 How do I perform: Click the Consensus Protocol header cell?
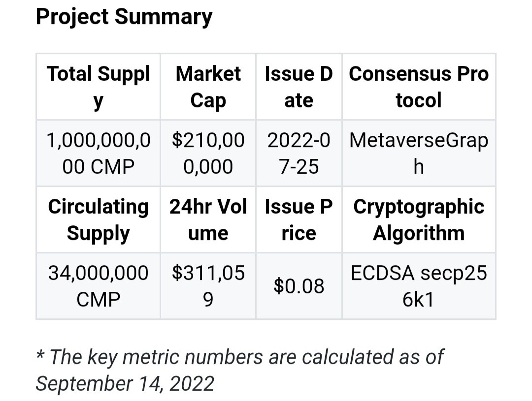[419, 87]
